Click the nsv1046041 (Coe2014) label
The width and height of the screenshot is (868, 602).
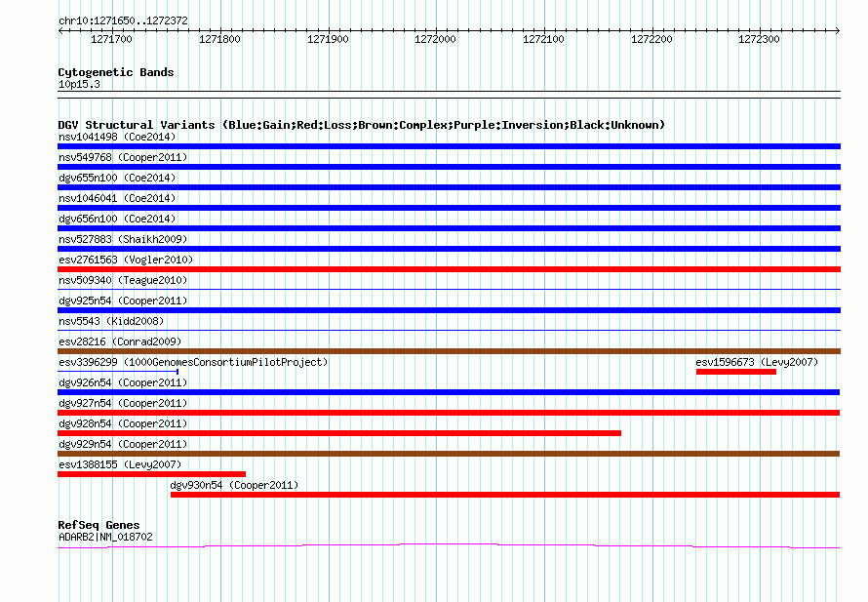[117, 198]
